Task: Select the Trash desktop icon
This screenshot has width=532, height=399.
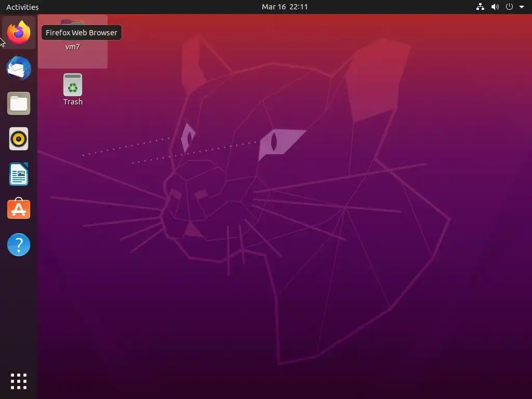Action: 73,89
